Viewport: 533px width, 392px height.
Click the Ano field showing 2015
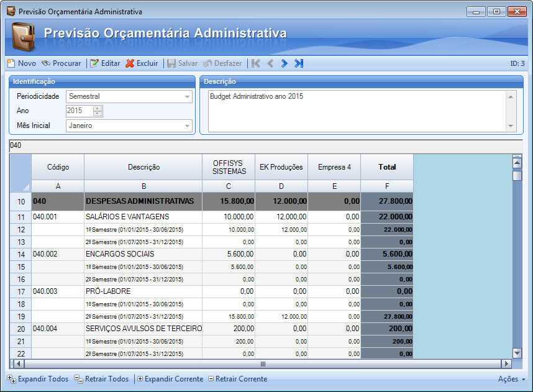coord(80,111)
